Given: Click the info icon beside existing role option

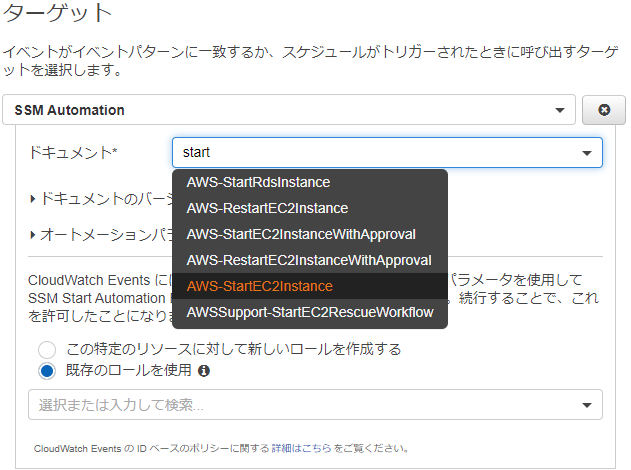Looking at the screenshot, I should pyautogui.click(x=204, y=371).
